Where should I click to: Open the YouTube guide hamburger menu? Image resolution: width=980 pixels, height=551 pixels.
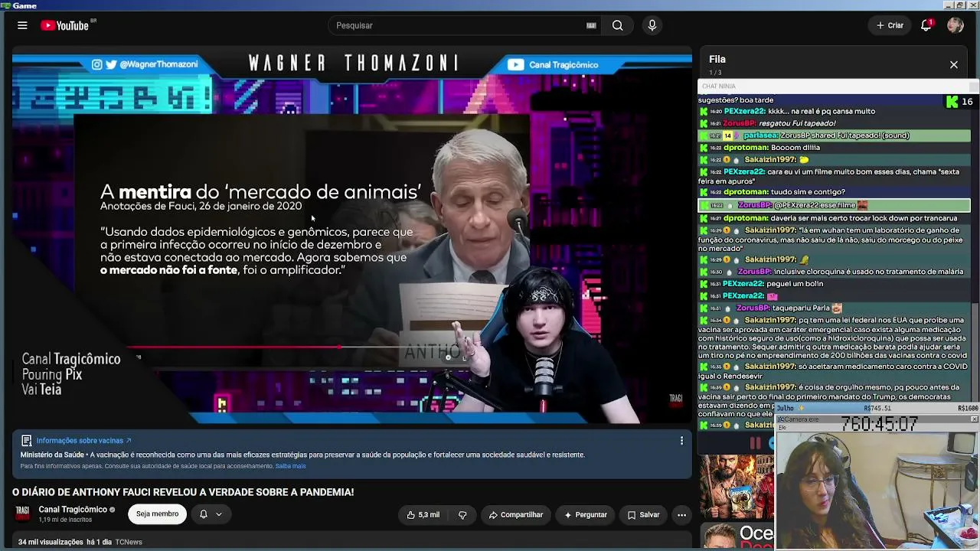pyautogui.click(x=22, y=25)
